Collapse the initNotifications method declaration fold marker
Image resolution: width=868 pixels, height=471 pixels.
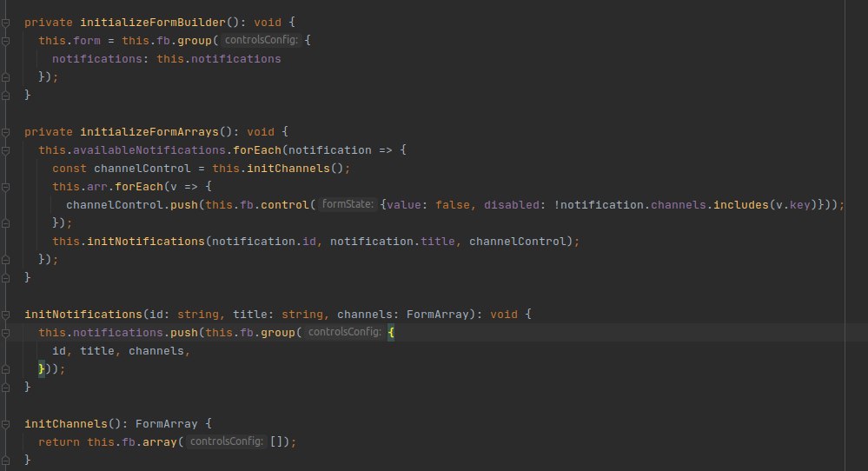5,315
